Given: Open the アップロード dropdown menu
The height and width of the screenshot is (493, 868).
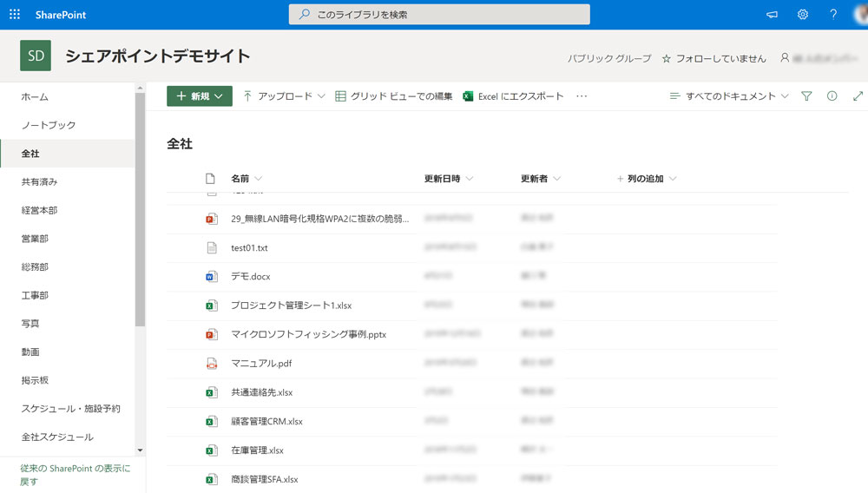Looking at the screenshot, I should click(284, 96).
